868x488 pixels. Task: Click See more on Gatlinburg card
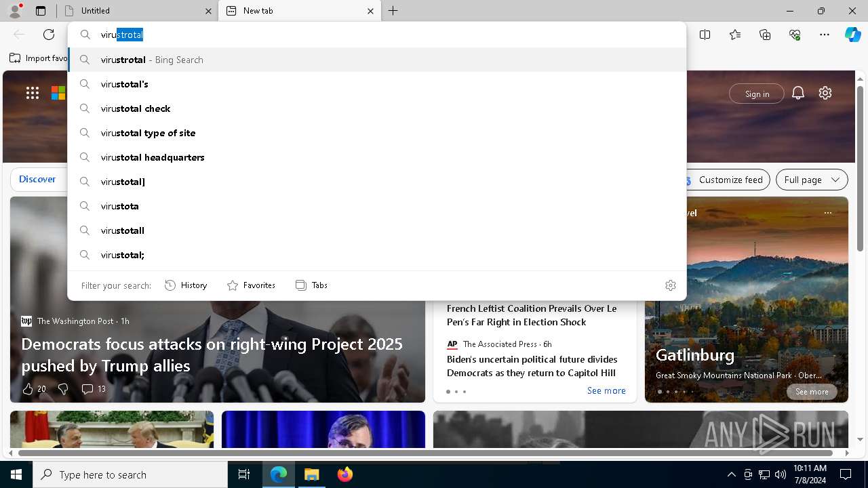tap(812, 392)
